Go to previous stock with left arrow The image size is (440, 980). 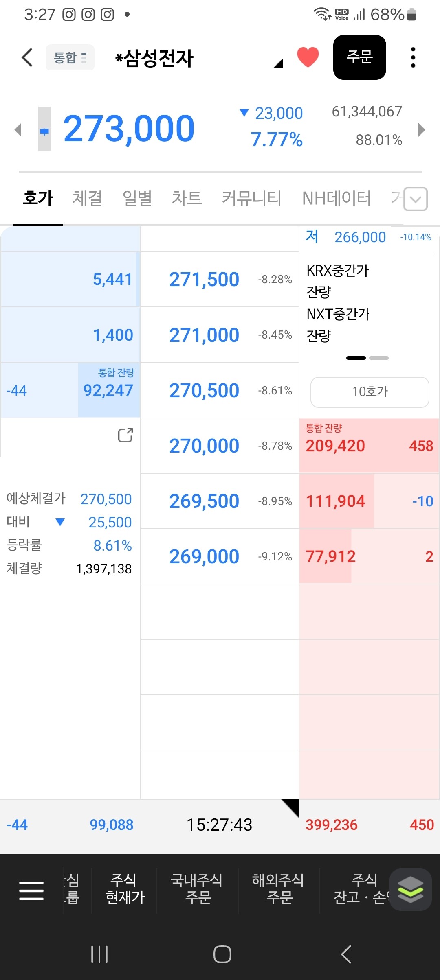(18, 130)
